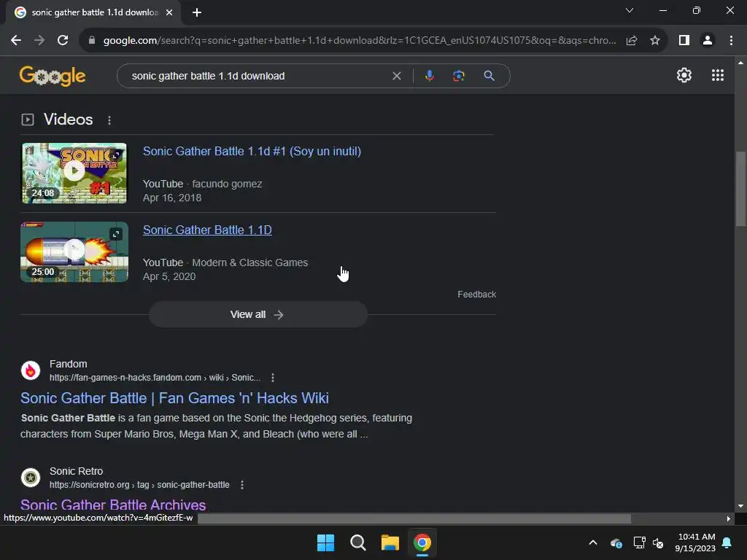Preview the 25:00 video via corner icon
The width and height of the screenshot is (747, 560).
click(116, 234)
